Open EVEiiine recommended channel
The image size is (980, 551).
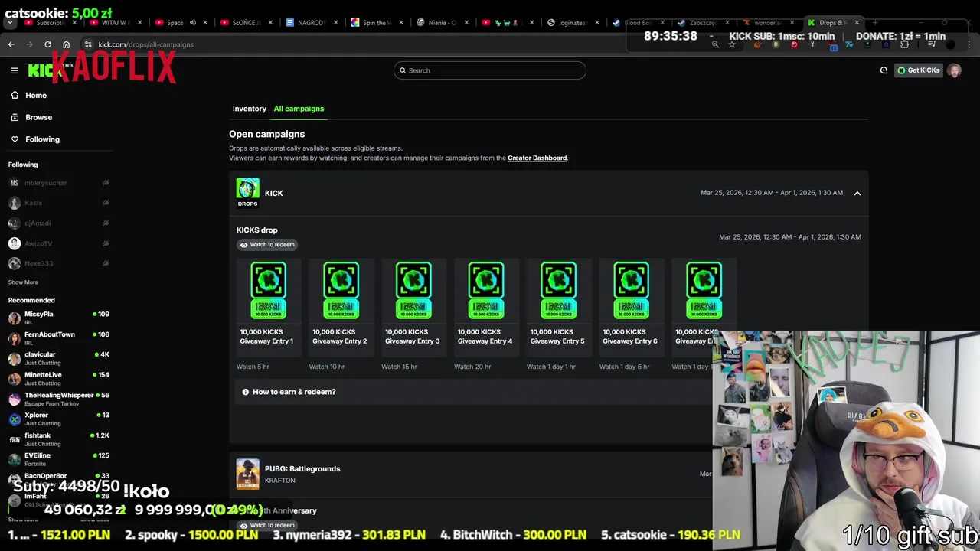tap(58, 459)
